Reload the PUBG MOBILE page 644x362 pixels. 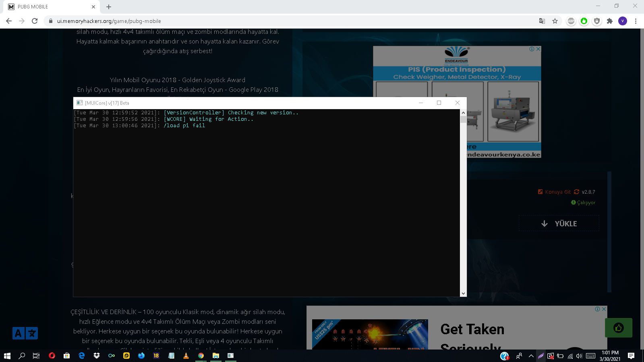[35, 21]
